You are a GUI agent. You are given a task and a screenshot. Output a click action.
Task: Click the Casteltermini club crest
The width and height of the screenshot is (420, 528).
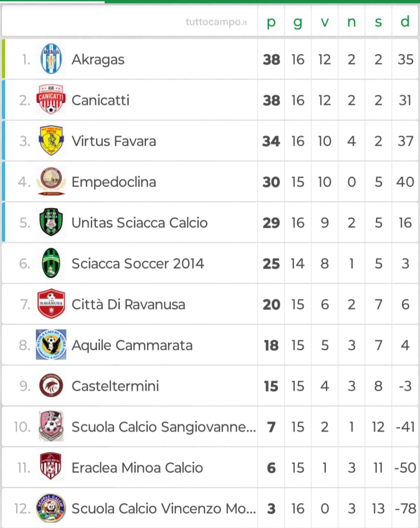coord(51,386)
